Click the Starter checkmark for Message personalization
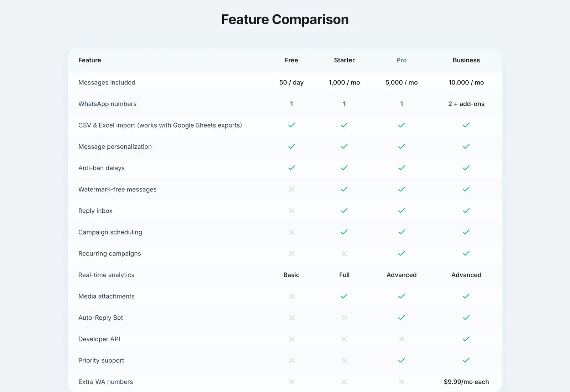Image resolution: width=570 pixels, height=392 pixels. 344,146
